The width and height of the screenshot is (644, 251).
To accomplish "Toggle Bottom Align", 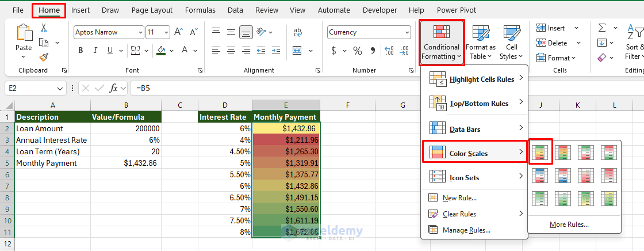I will pyautogui.click(x=246, y=32).
